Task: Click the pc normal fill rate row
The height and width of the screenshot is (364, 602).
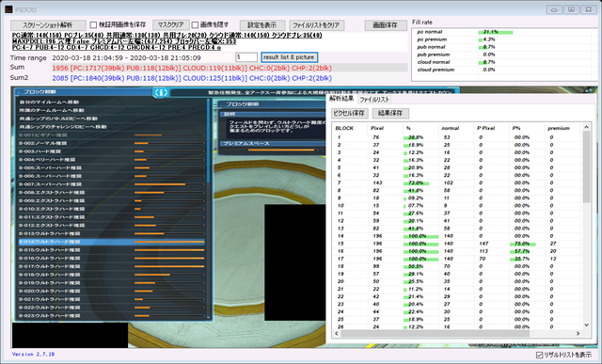Action: (503, 32)
